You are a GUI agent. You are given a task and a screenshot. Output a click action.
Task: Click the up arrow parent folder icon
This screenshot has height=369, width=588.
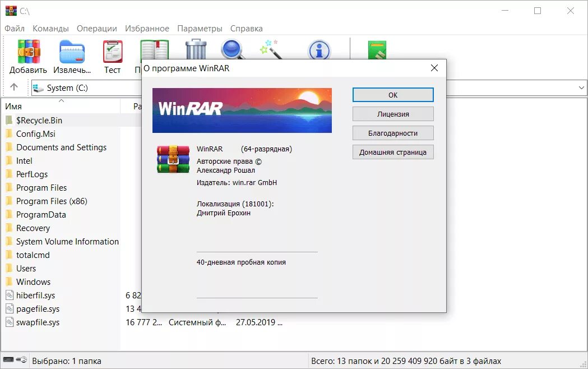pyautogui.click(x=14, y=87)
